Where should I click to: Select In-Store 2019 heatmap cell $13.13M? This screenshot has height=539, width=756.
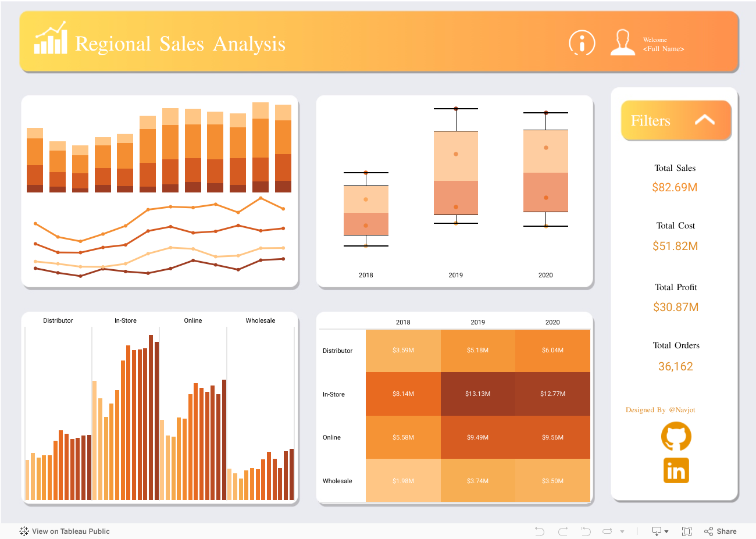(x=477, y=394)
